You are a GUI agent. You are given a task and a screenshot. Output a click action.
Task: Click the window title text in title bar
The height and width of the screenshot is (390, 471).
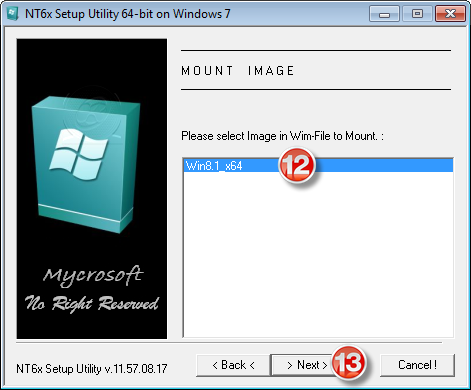pos(127,14)
